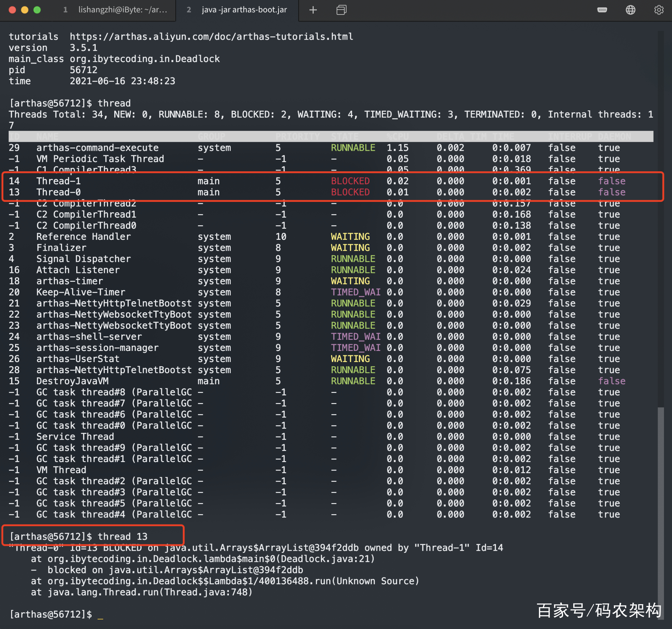Click the green maximize window button
The width and height of the screenshot is (672, 629).
[x=37, y=10]
